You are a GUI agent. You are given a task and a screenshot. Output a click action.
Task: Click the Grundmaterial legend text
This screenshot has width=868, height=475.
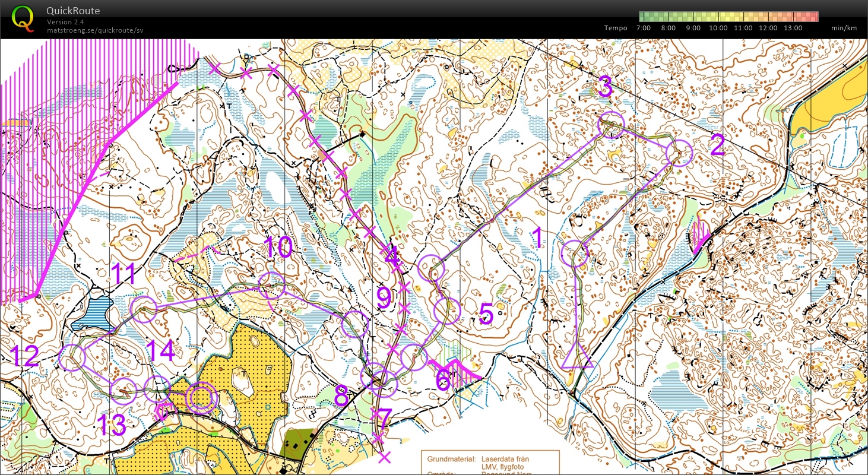452,459
